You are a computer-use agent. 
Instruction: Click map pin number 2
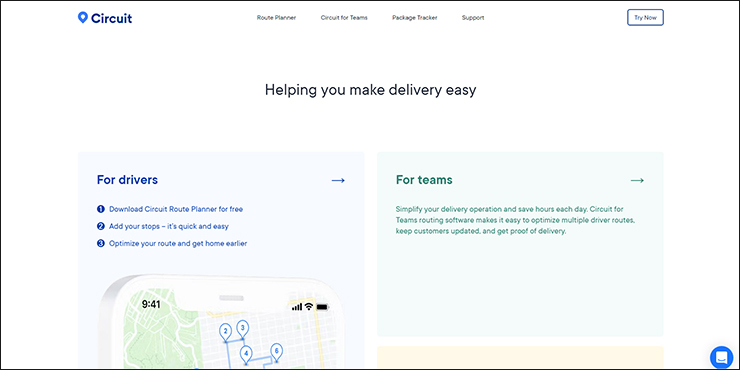pyautogui.click(x=226, y=332)
